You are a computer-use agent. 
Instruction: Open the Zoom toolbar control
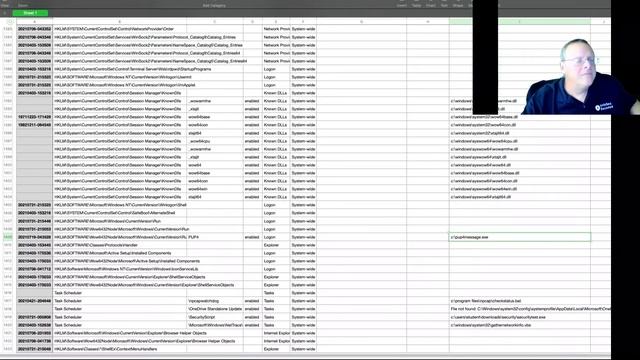(23, 5)
